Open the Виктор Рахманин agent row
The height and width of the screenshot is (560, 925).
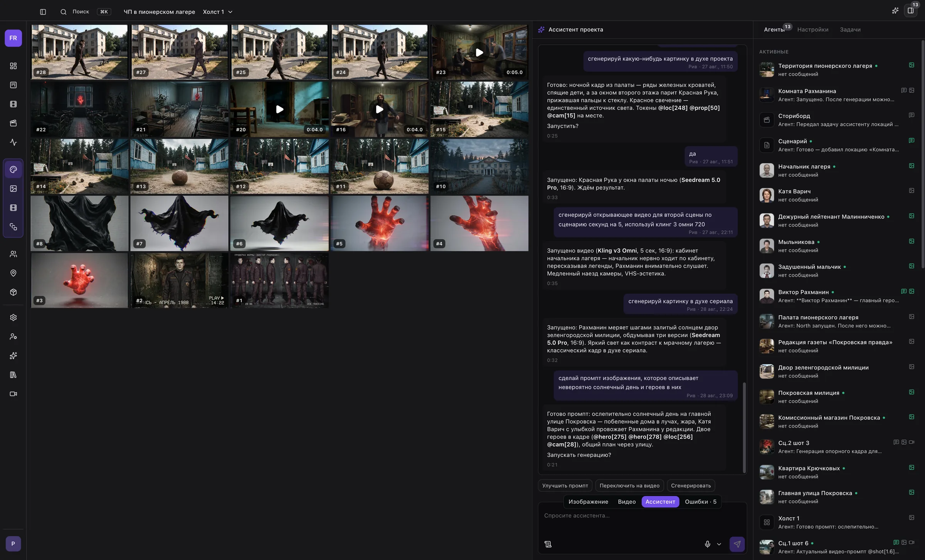pyautogui.click(x=837, y=296)
